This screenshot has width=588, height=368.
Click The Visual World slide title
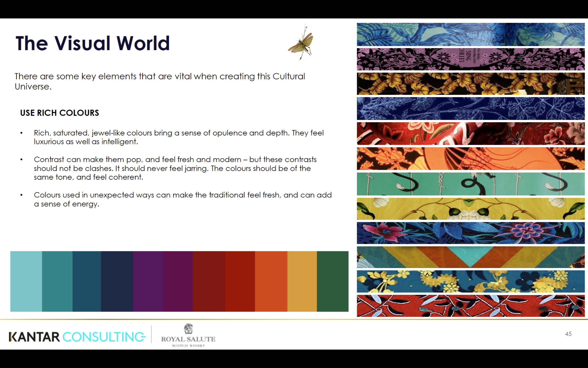[x=93, y=43]
